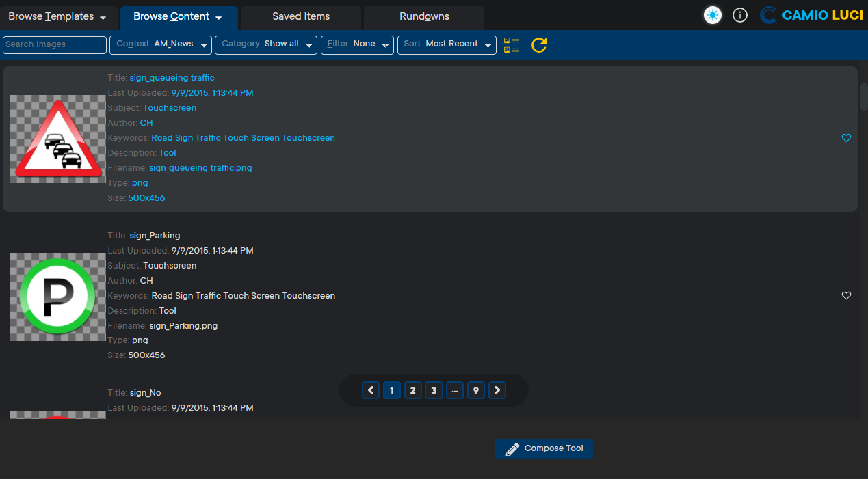Switch to the Rundowns tab
Screen dimensions: 868x479
click(x=424, y=17)
